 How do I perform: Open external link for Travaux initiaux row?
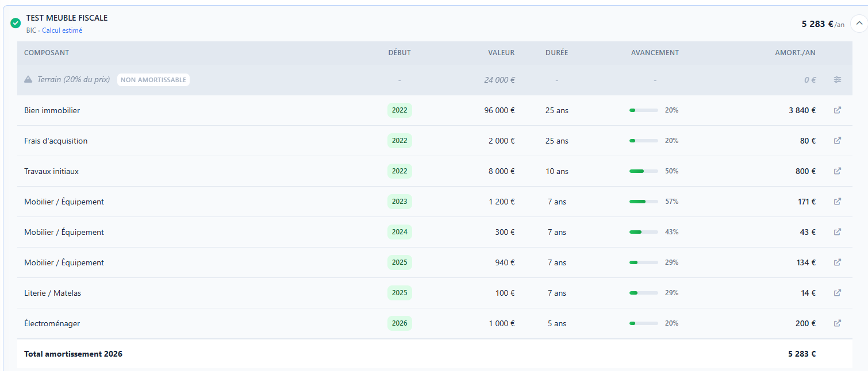pyautogui.click(x=837, y=171)
